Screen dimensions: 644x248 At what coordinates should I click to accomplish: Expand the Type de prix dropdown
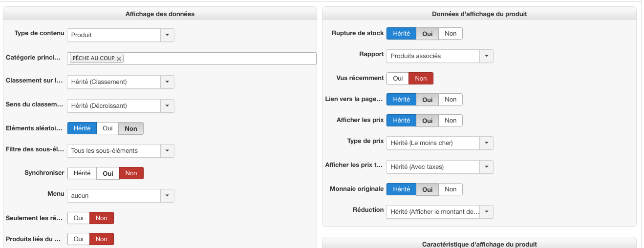point(486,143)
